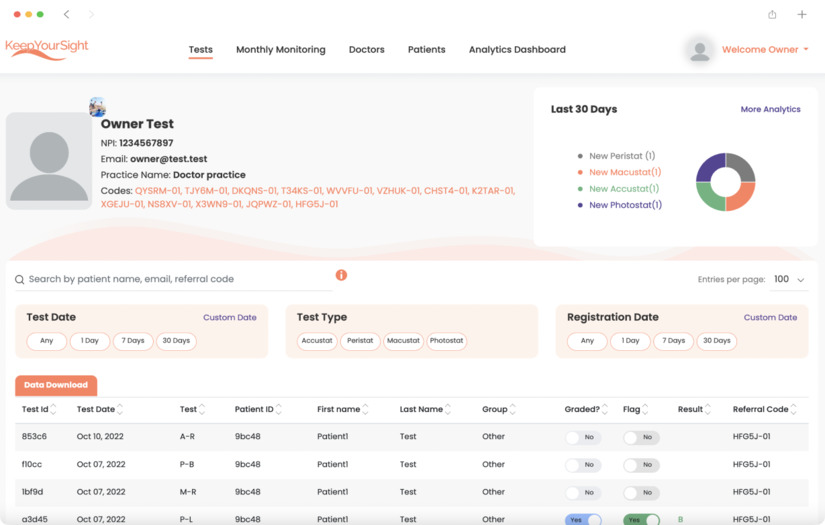Turn off Graded switch for test a3d45
Viewport: 825px width, 525px height.
pos(583,520)
